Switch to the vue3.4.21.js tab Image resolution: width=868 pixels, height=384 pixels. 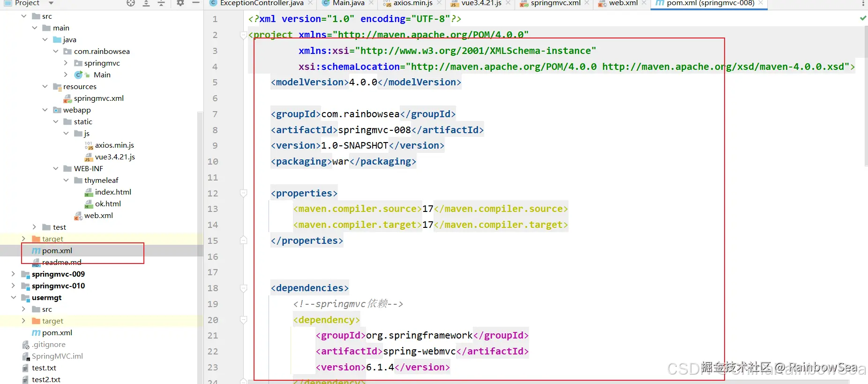tap(481, 3)
